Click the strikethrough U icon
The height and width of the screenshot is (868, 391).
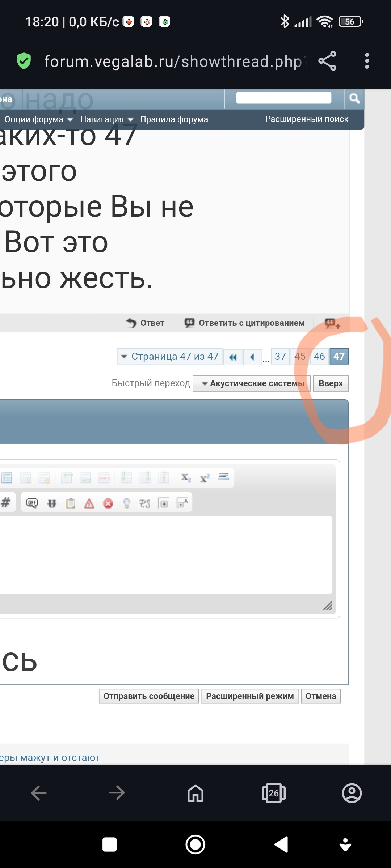coord(52,503)
